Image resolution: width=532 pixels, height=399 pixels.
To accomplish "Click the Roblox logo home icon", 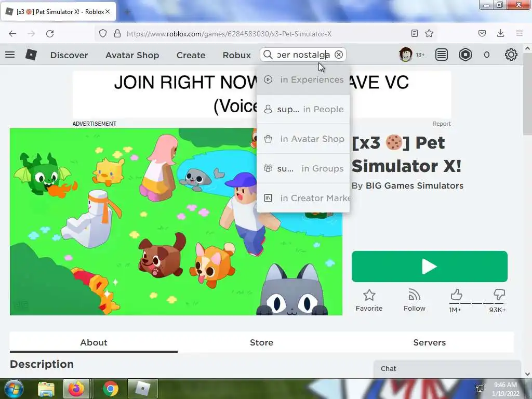I will [x=31, y=55].
